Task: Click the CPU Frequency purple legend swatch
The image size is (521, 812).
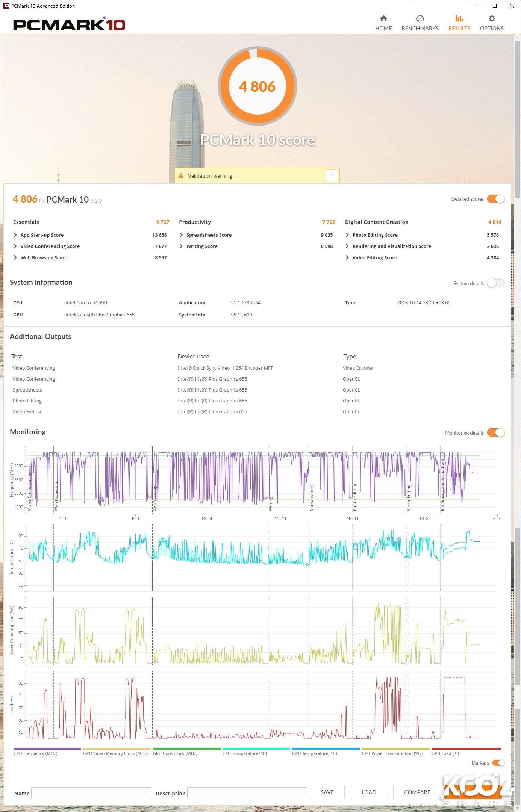Action: point(47,748)
